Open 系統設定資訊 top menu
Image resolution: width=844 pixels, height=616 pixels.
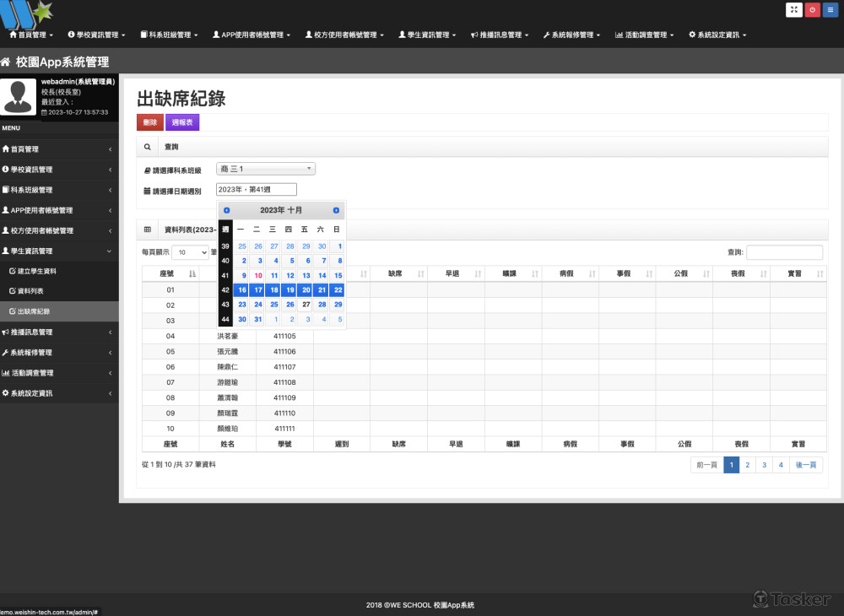[717, 35]
